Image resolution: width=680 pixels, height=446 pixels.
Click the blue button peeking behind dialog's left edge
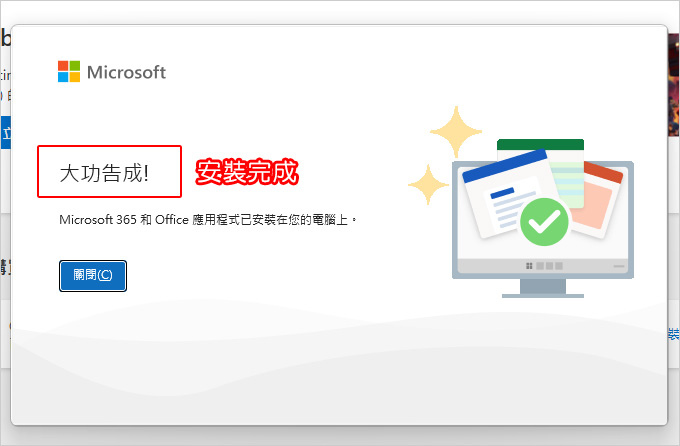coord(6,132)
